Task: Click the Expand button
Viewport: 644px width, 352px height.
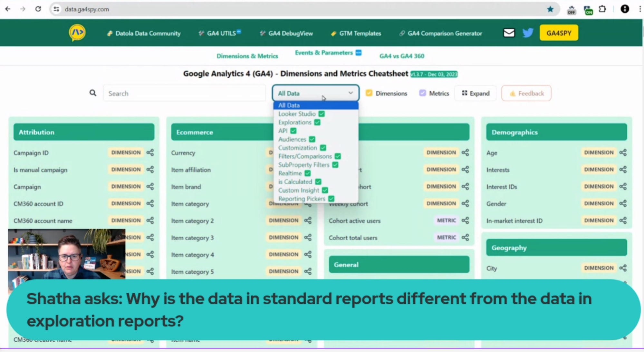Action: pyautogui.click(x=476, y=93)
